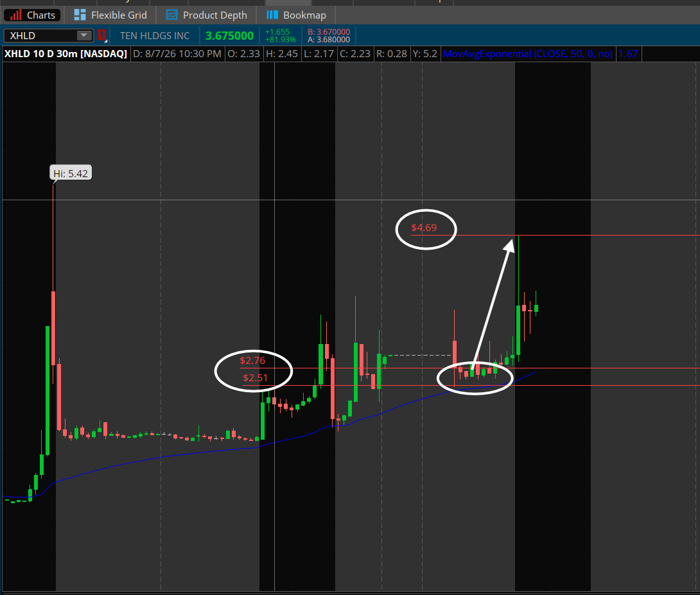
Task: Click the low value L: 2.17
Action: click(x=319, y=54)
